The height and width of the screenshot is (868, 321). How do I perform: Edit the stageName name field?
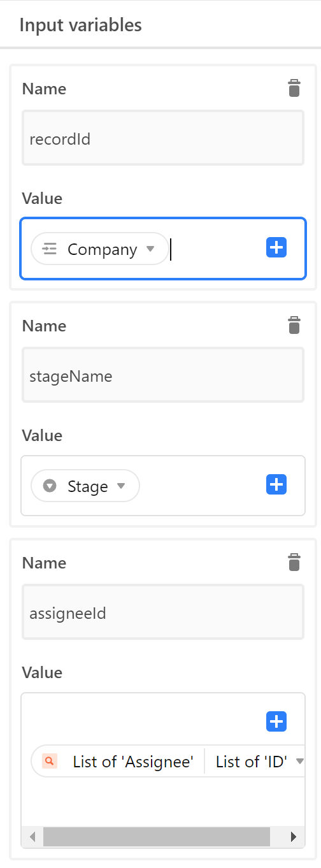coord(163,375)
